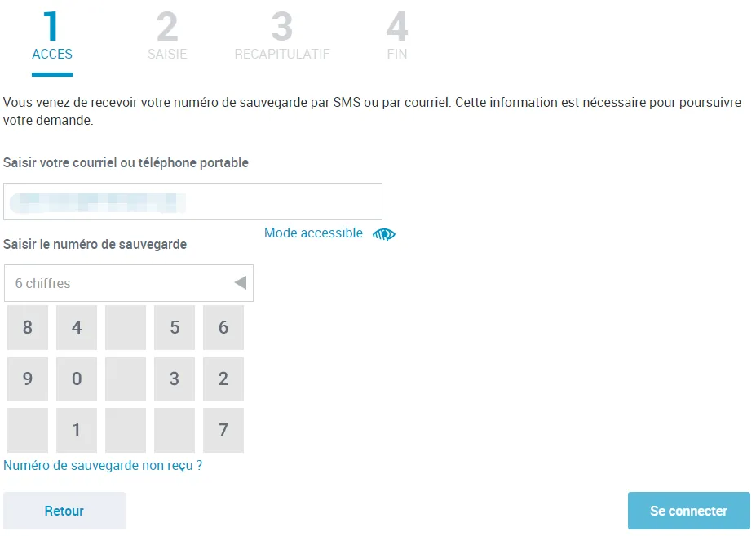756x536 pixels.
Task: Enable Mode accessible link
Action: 313,233
